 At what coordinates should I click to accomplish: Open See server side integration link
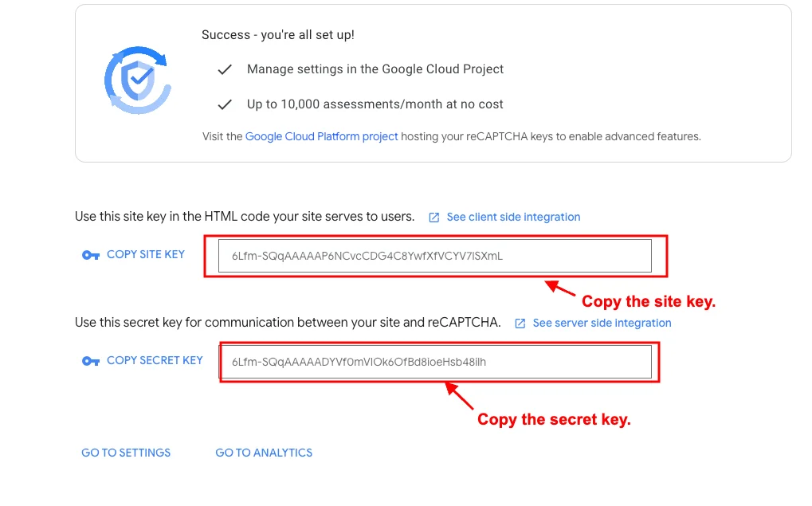click(x=602, y=323)
